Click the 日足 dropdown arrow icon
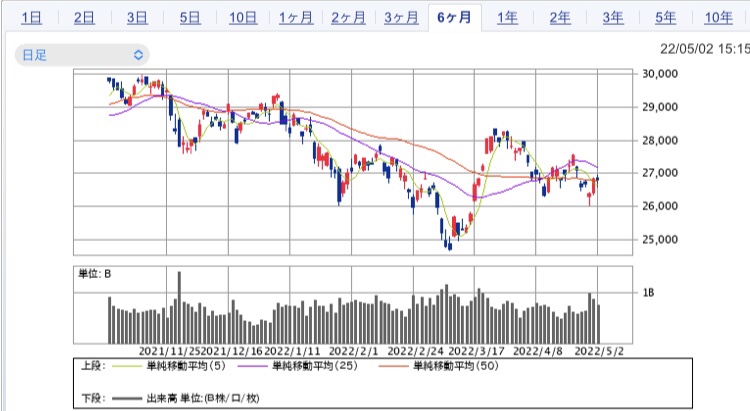This screenshot has height=411, width=750. [x=138, y=54]
